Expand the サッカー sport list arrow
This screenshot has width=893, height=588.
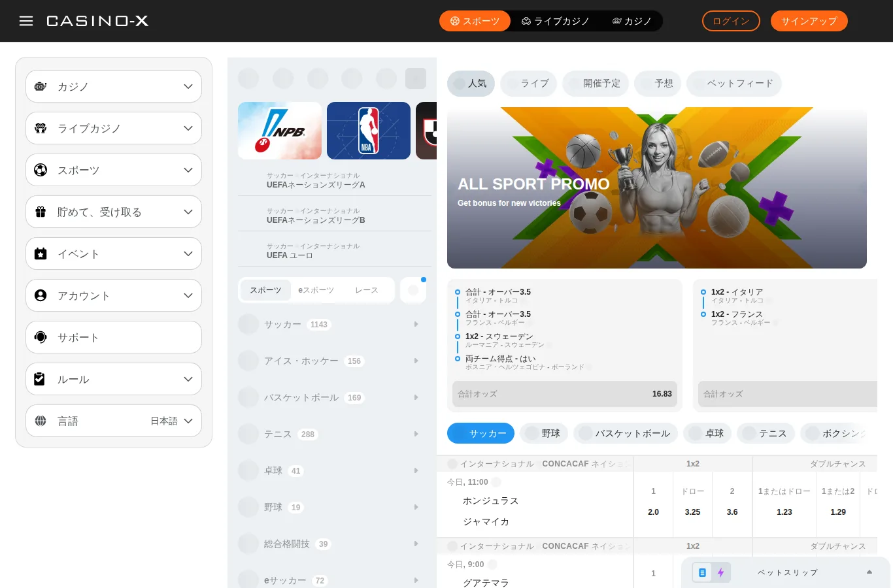coord(416,324)
